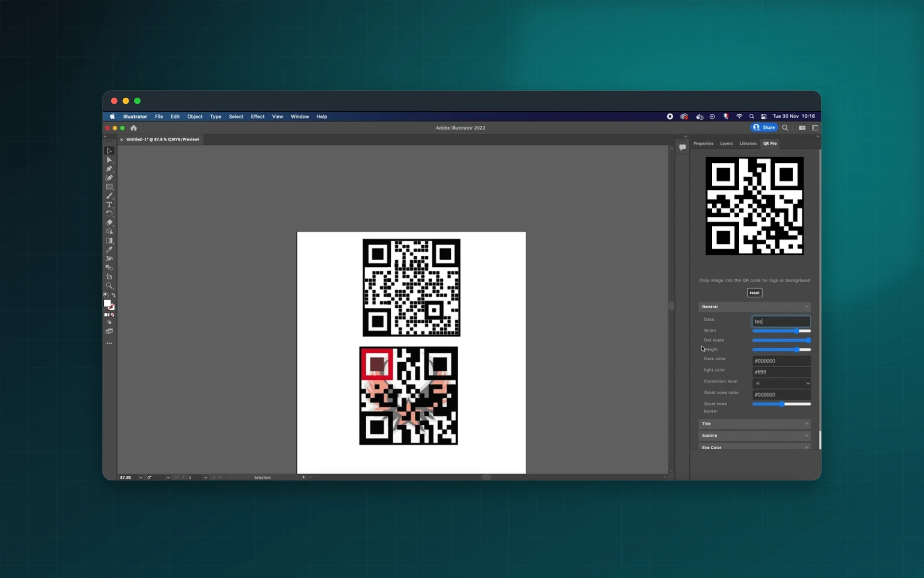Select the Direct Selection tool
Viewport: 924px width, 578px height.
pos(109,160)
